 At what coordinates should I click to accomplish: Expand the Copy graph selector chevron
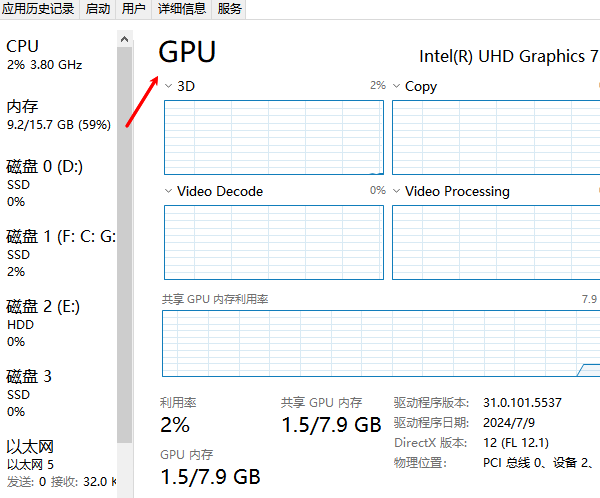397,87
